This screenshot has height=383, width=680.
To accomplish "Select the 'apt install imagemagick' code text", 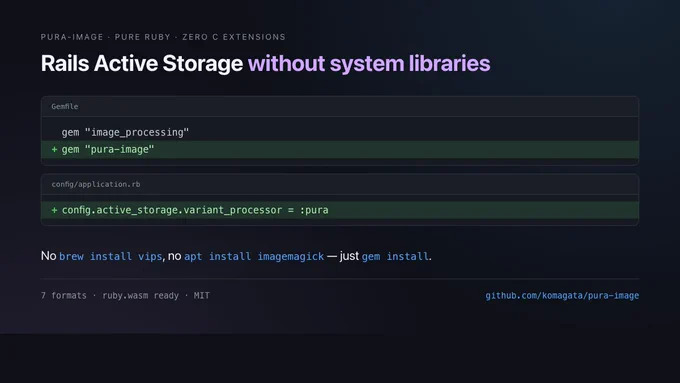I will 254,256.
